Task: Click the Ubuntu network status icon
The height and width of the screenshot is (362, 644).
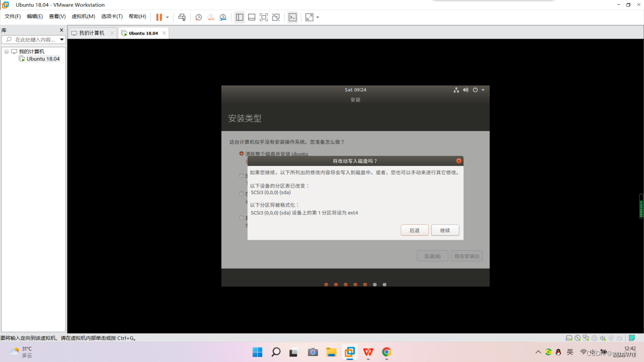Action: tap(456, 90)
